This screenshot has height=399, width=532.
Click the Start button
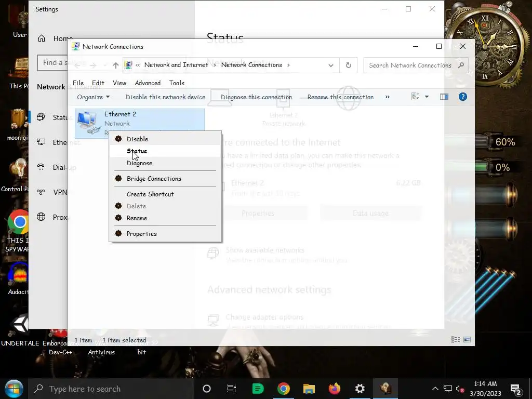(x=14, y=389)
